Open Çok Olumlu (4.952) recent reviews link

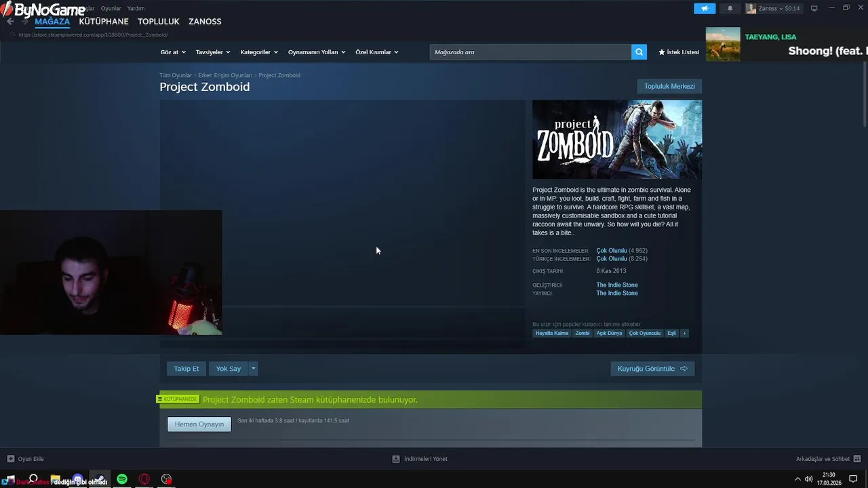[622, 251]
